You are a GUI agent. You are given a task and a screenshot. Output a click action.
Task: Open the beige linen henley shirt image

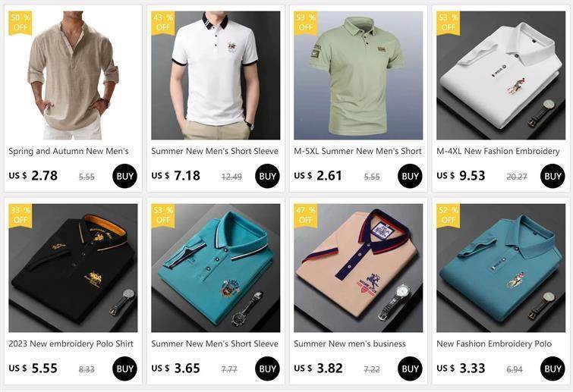coord(73,75)
